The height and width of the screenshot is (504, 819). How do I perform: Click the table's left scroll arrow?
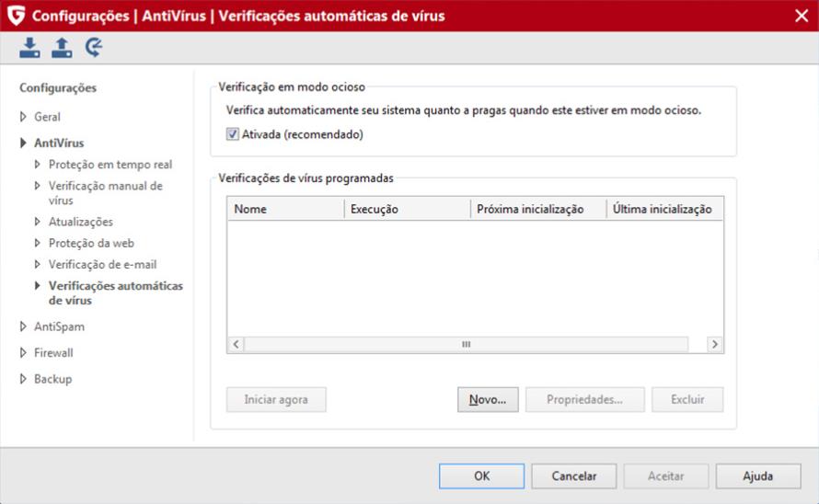pyautogui.click(x=236, y=344)
